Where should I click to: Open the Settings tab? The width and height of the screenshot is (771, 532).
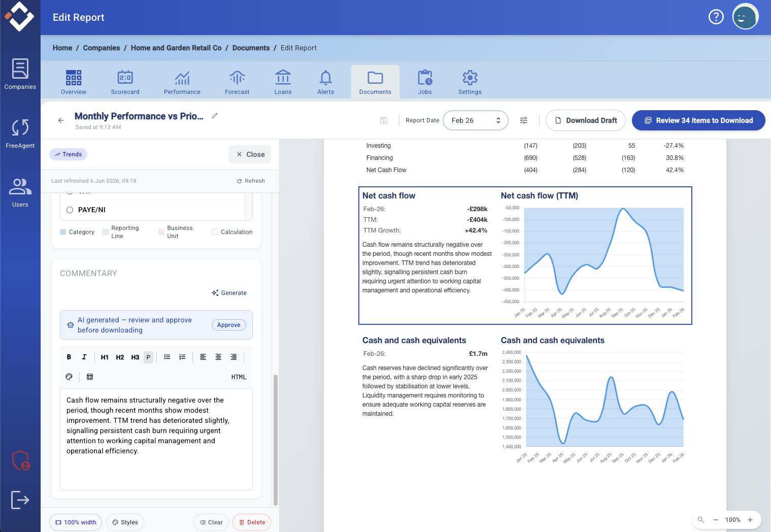coord(470,82)
